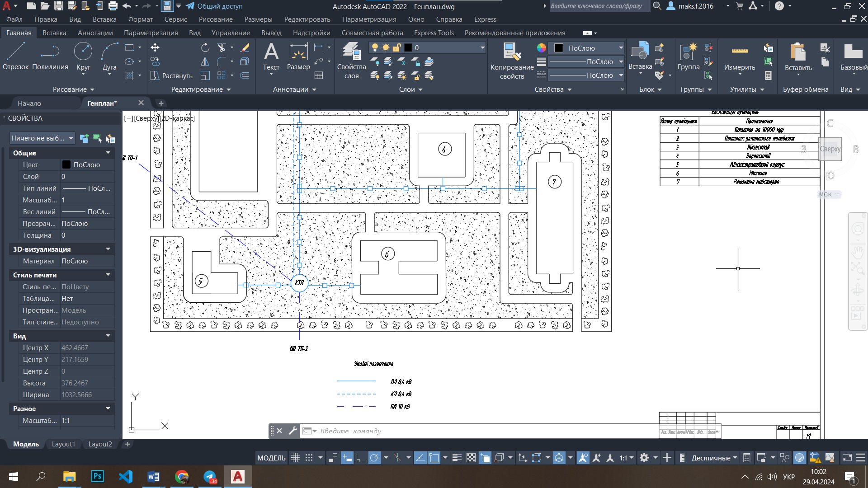Open the 'Ничего не выб...' selection dropdown
The width and height of the screenshot is (868, 488).
(42, 138)
